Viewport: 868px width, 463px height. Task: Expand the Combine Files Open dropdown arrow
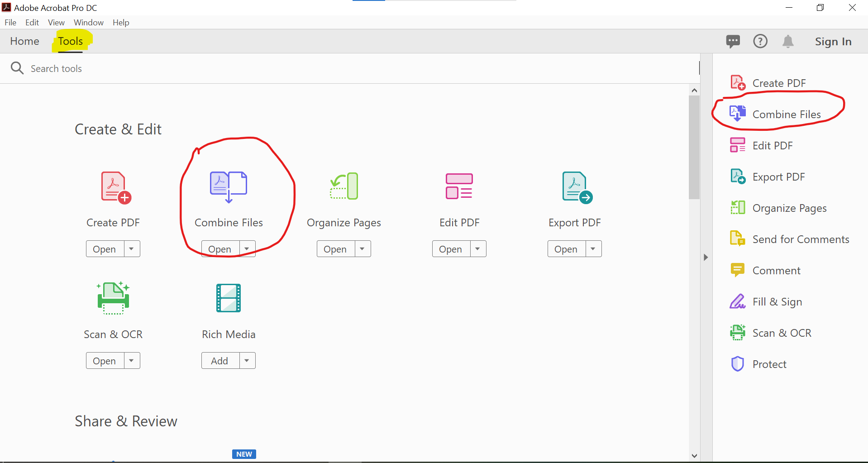[247, 249]
